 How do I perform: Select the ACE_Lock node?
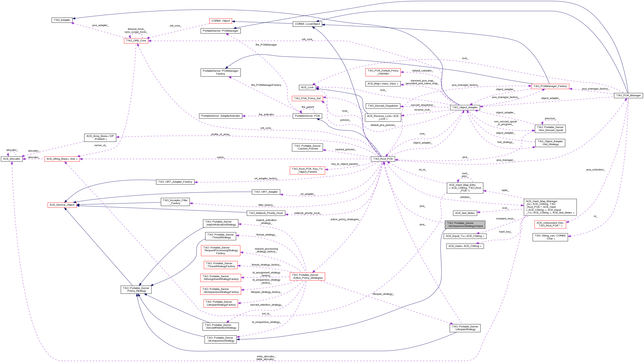pos(307,87)
